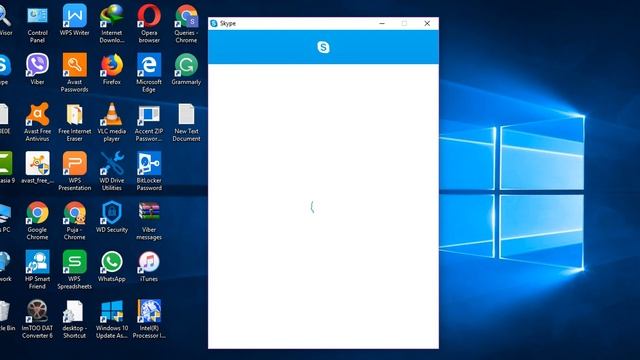Launch WPS Writer from the desktop
This screenshot has height=360, width=640.
pos(75,16)
